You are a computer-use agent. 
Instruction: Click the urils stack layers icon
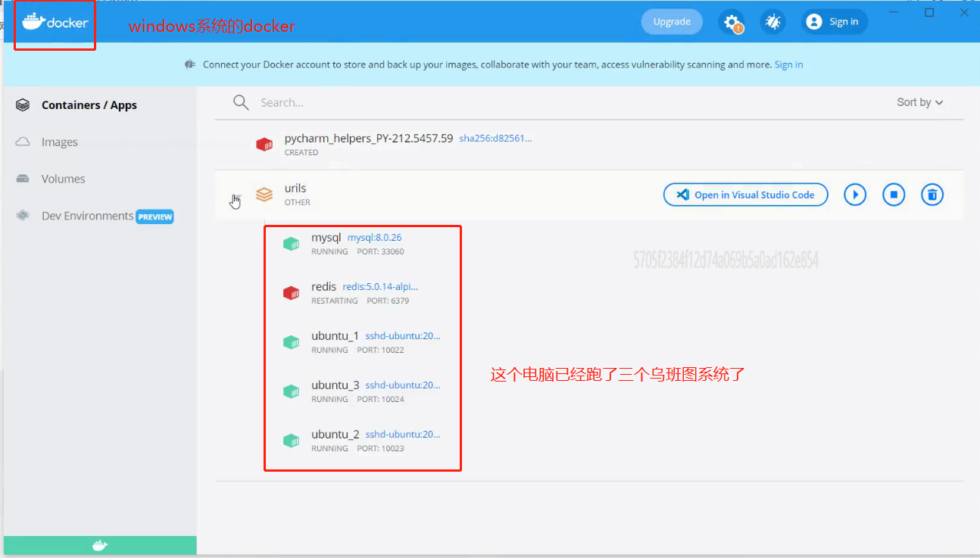(264, 195)
